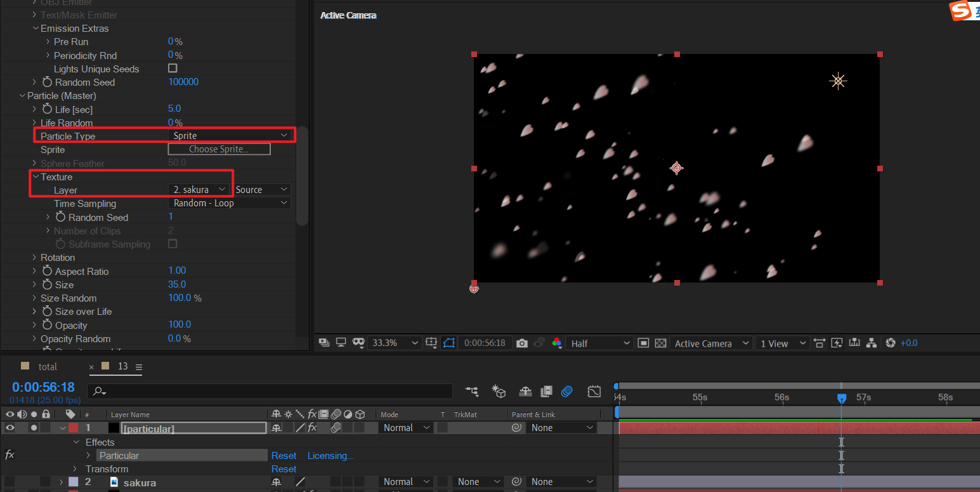
Task: Open the Composition Flowchart icon
Action: [872, 343]
